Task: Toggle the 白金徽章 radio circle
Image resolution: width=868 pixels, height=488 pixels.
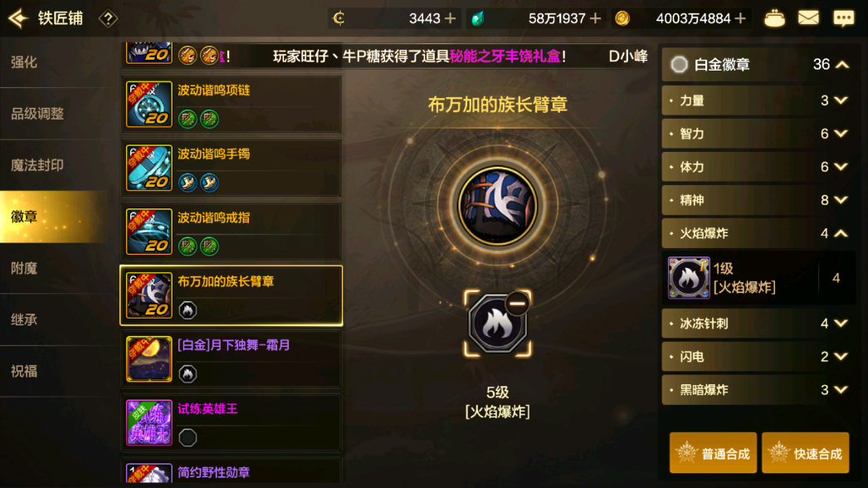Action: coord(679,65)
